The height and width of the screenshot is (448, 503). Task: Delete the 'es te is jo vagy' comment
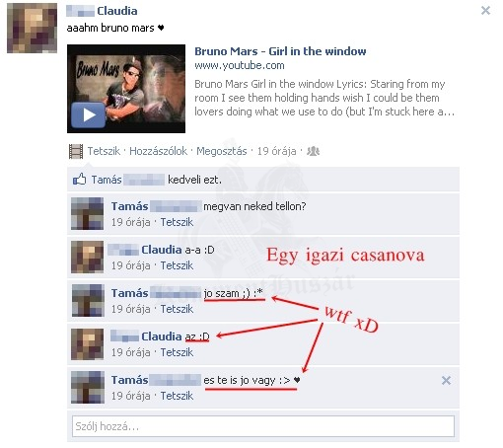pyautogui.click(x=446, y=381)
